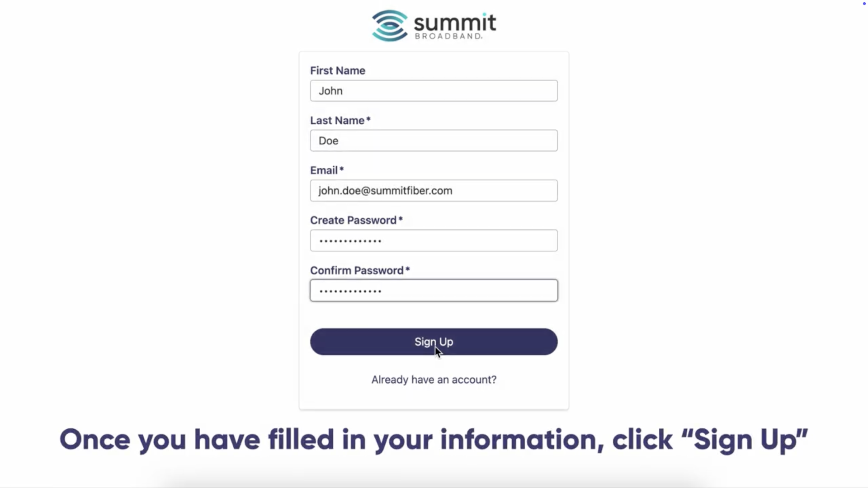Click the BROADBAND text under summit logo
This screenshot has width=868, height=488.
pos(448,36)
